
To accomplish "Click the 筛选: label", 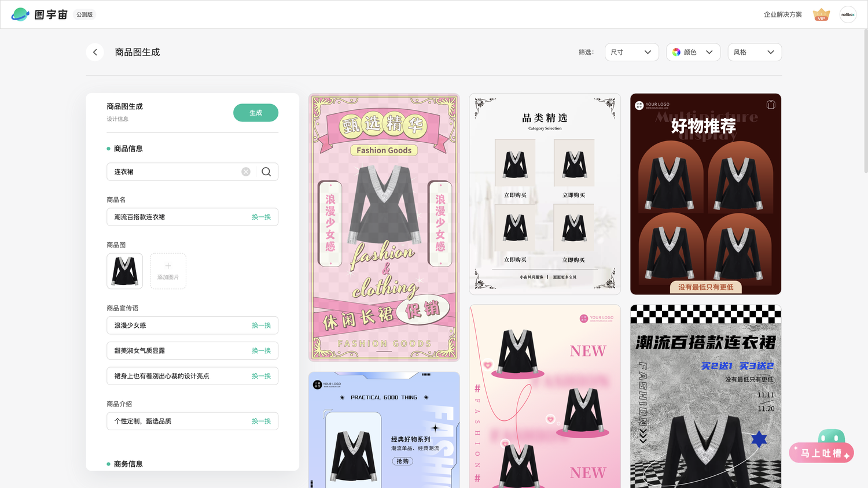I will (586, 52).
